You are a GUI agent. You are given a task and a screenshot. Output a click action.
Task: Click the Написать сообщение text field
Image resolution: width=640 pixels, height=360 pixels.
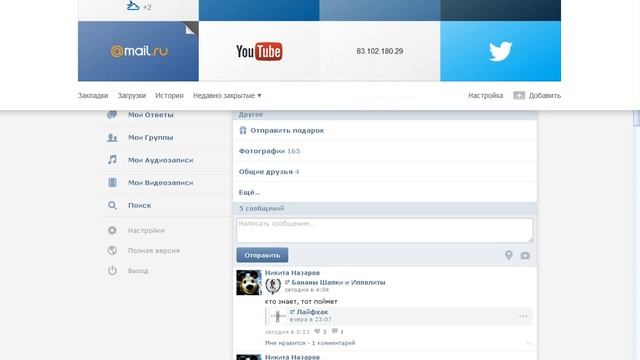(384, 230)
